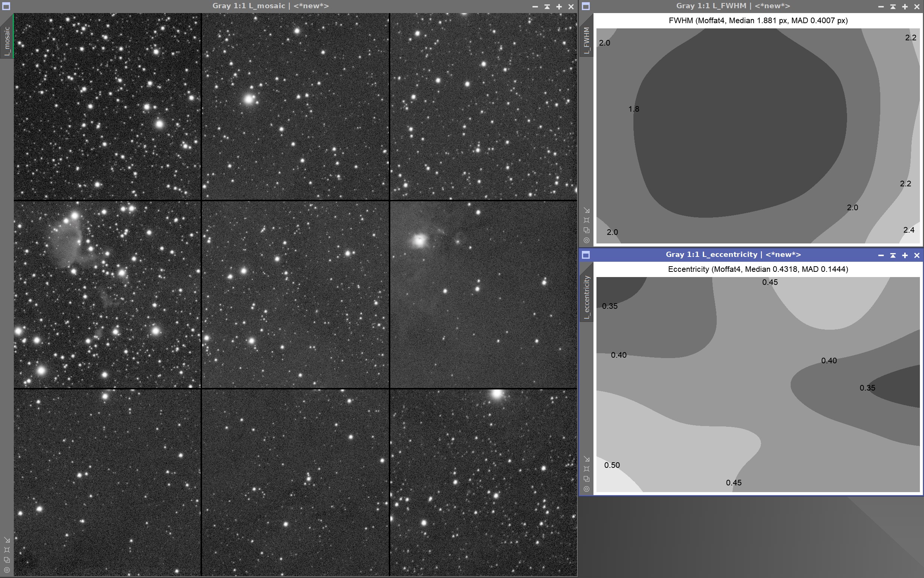
Task: Click the L_eccentricity window title bar
Action: (x=733, y=255)
